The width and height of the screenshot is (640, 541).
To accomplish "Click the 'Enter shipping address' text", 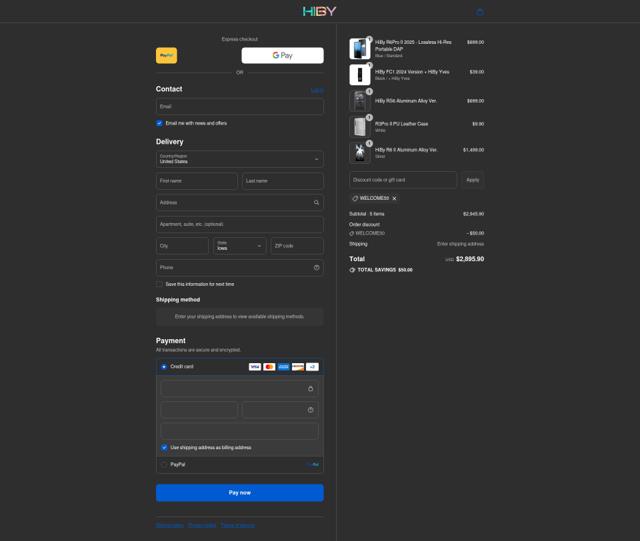I will click(460, 244).
